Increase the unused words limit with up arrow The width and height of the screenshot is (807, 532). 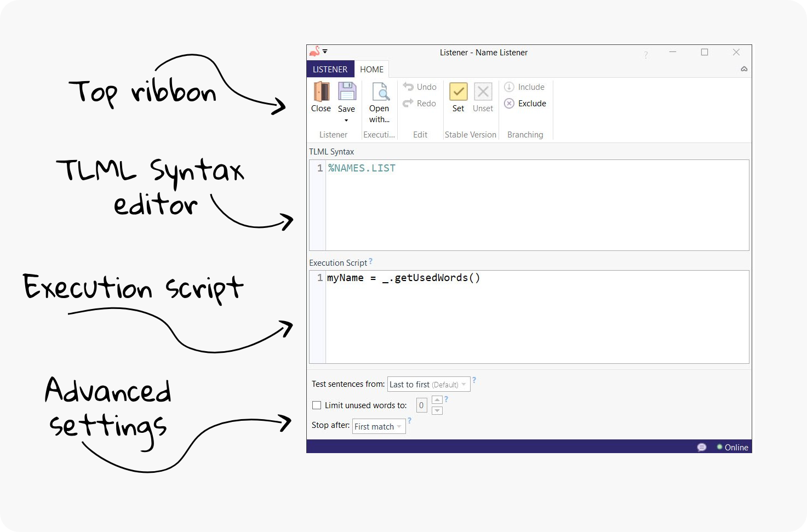point(437,400)
